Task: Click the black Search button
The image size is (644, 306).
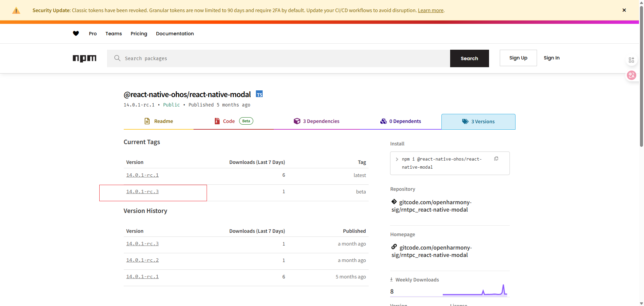Action: [x=469, y=58]
